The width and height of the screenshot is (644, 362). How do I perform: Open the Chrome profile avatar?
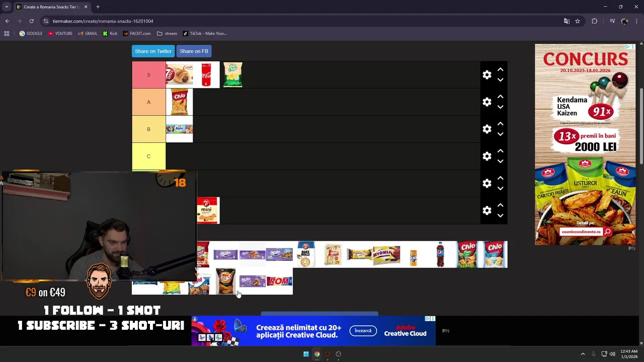tap(624, 21)
